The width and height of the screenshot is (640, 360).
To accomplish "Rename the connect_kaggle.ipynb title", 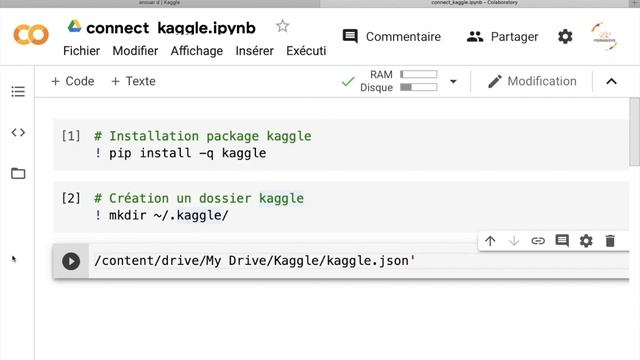I will click(171, 28).
